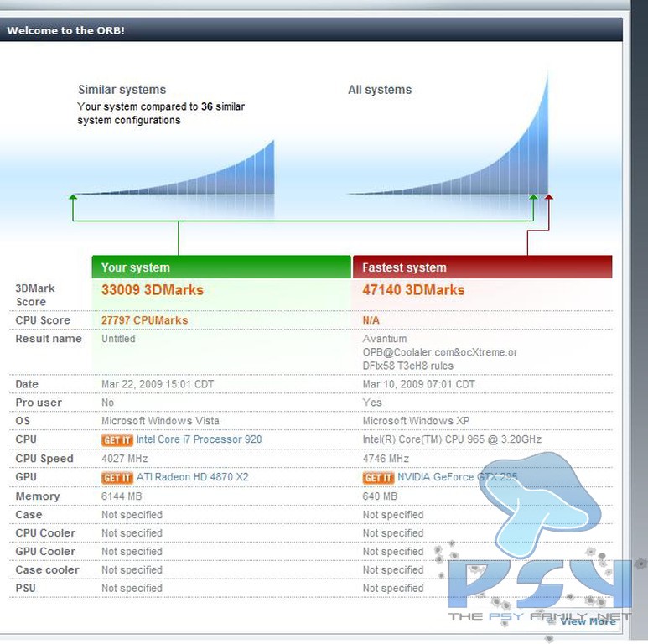Click the Avantium result name text
Image resolution: width=648 pixels, height=644 pixels.
439,352
